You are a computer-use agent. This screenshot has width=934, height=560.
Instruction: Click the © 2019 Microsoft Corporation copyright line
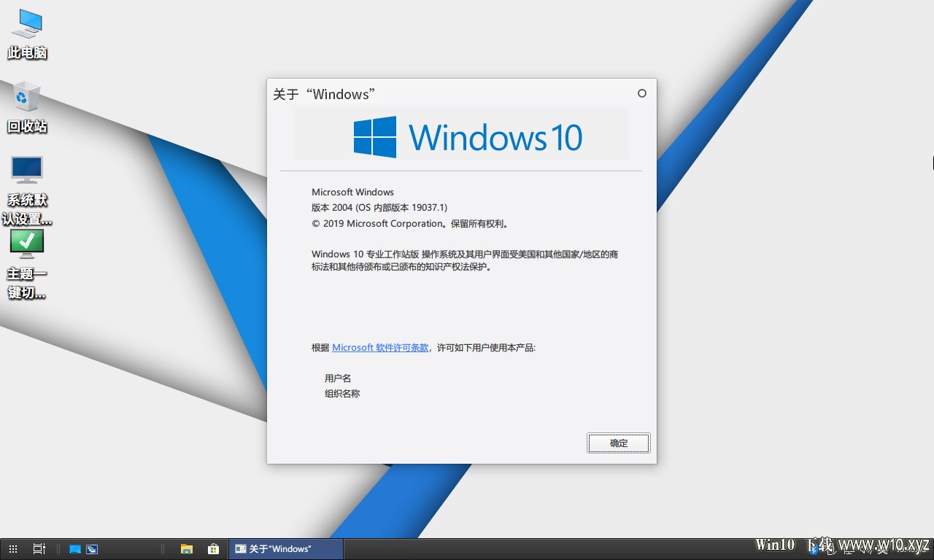(409, 224)
